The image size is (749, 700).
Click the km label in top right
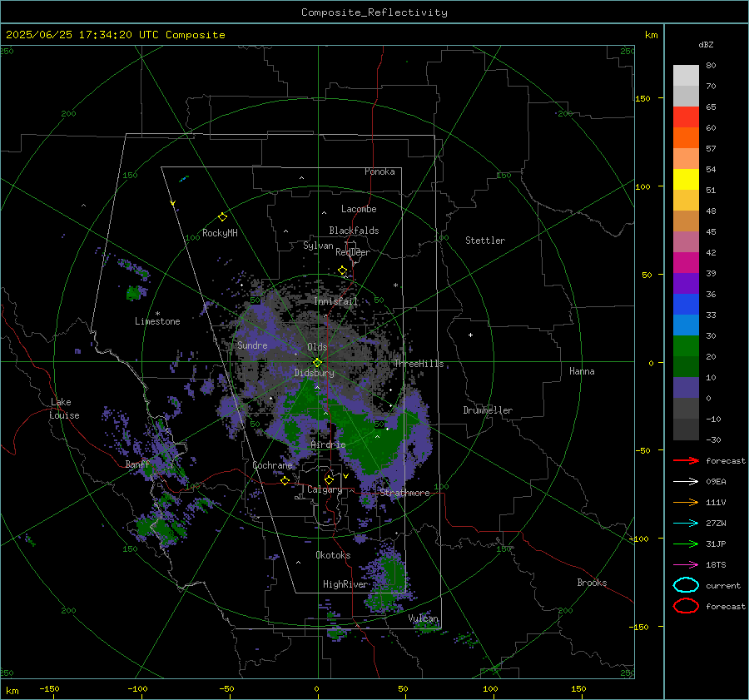click(651, 35)
